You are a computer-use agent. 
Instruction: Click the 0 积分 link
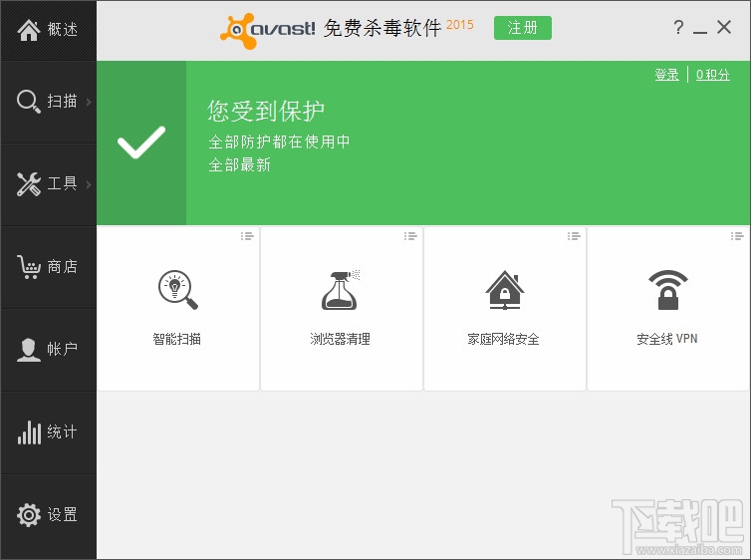713,75
